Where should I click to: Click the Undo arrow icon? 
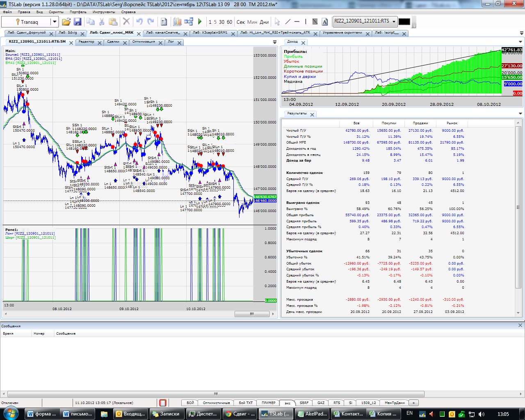(x=139, y=22)
